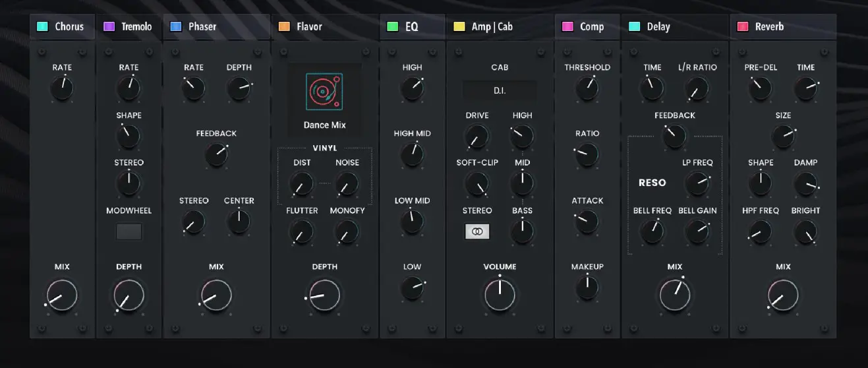Click the Reverb SIZE knob
Viewport: 868px width, 368px height.
[783, 137]
